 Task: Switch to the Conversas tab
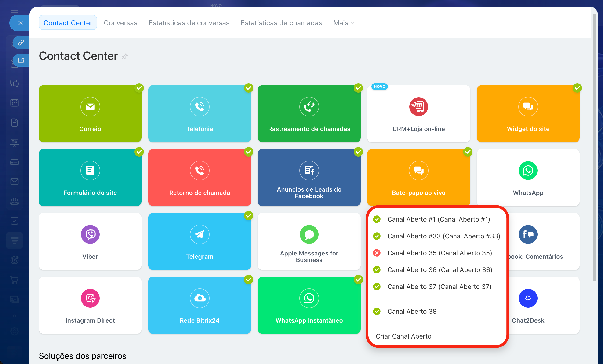(x=120, y=23)
